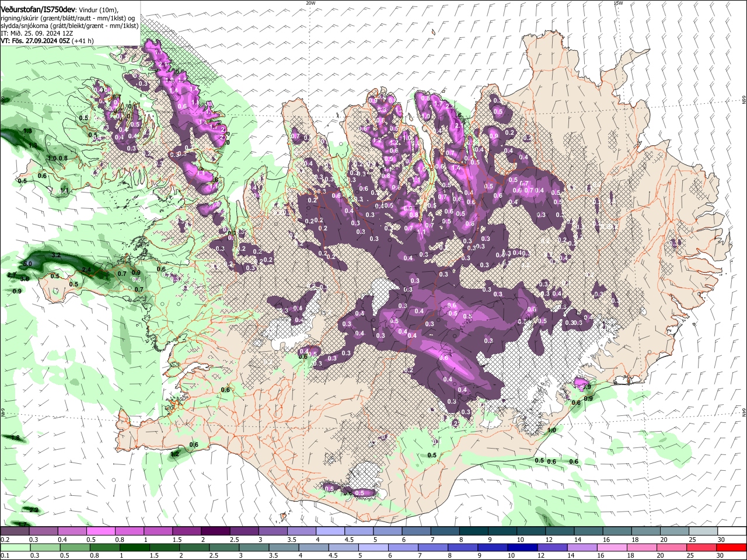This screenshot has height=560, width=747.
Task: Select the 0.3 purple snow legend swatch
Action: (44, 531)
